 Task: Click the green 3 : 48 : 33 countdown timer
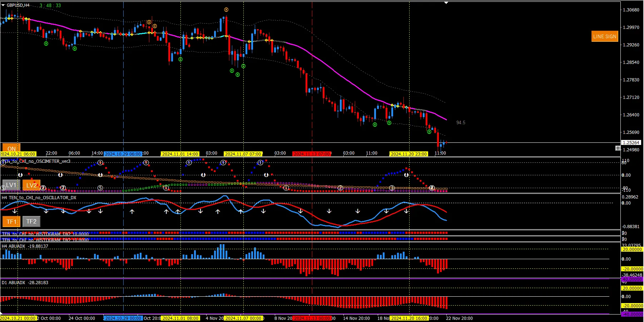(x=50, y=6)
